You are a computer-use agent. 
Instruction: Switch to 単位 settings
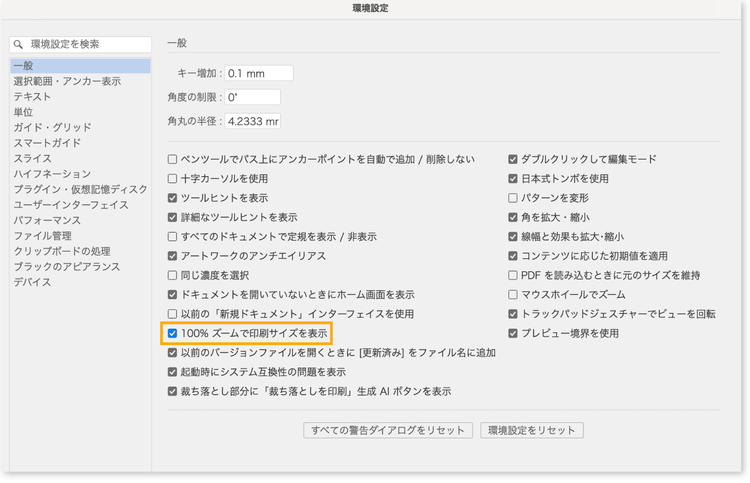click(23, 112)
